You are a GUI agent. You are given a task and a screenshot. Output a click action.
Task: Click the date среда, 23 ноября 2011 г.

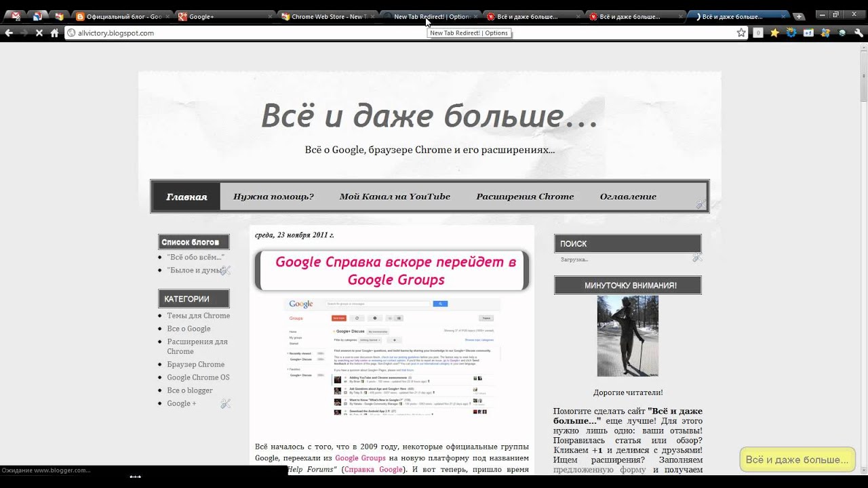pos(294,235)
